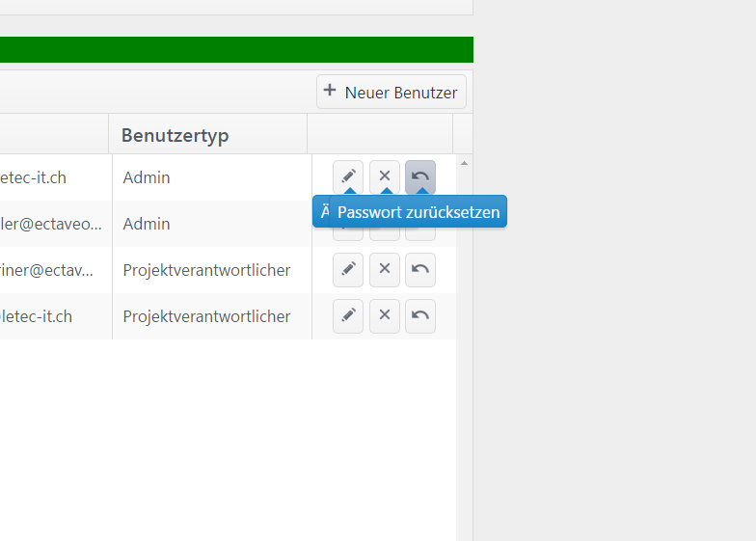Click the scrollbar up arrow
Image resolution: width=756 pixels, height=541 pixels.
click(x=464, y=163)
